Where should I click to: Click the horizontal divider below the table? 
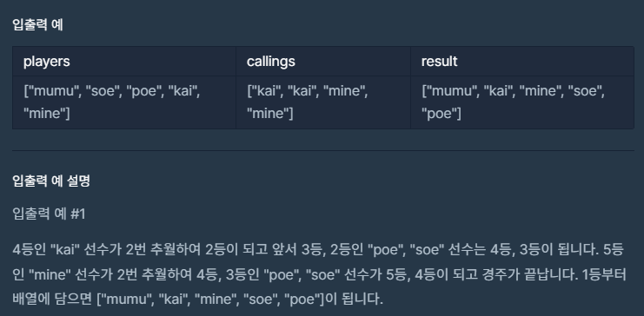(323, 150)
